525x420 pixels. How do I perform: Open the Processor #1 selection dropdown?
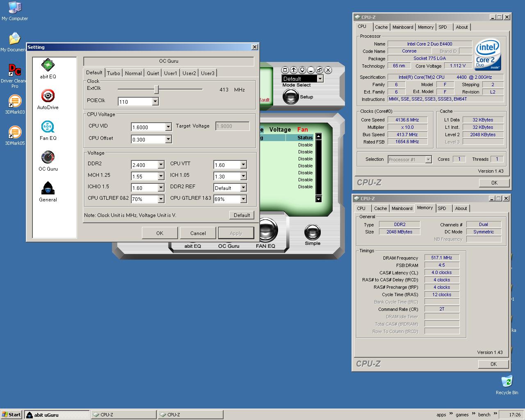pyautogui.click(x=429, y=160)
